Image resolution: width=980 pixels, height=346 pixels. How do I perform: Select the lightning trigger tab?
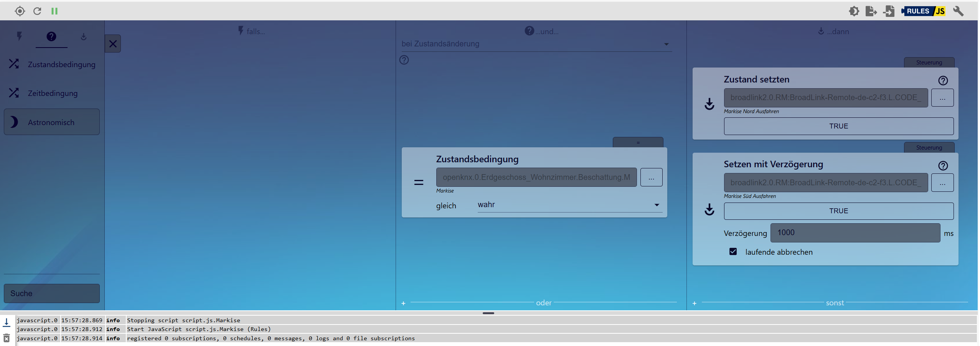coord(19,36)
